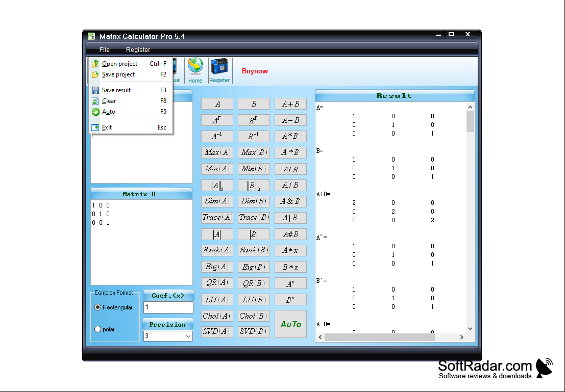565x392 pixels.
Task: Click the A transpose button
Action: (217, 120)
